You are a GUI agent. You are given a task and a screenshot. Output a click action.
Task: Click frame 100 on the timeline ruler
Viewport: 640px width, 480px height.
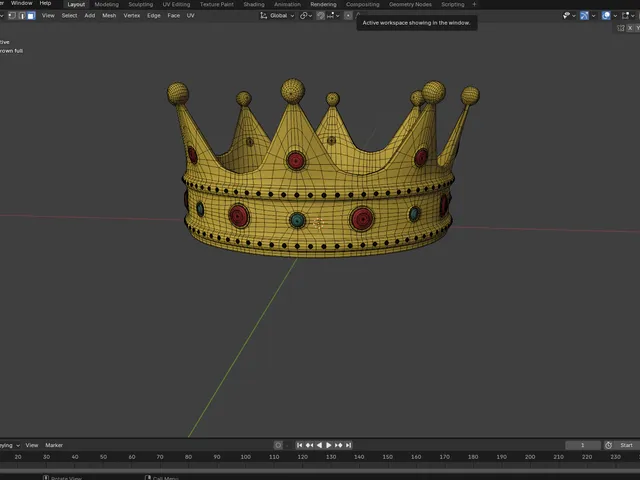coord(246,457)
